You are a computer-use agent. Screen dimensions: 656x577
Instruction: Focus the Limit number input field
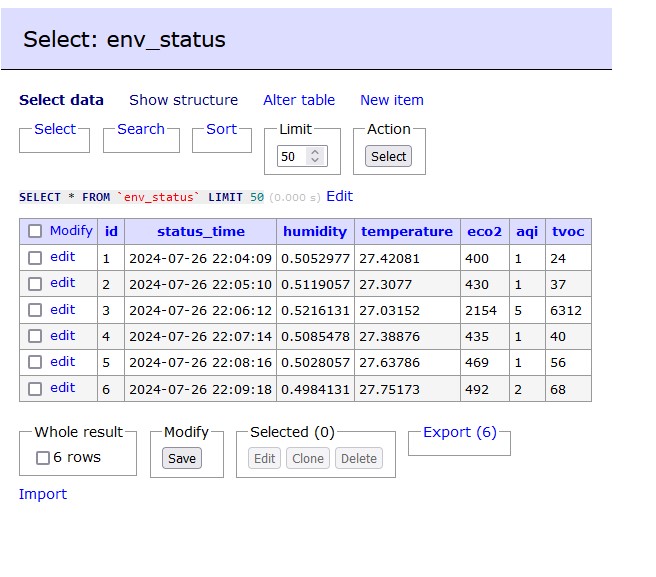pos(292,156)
